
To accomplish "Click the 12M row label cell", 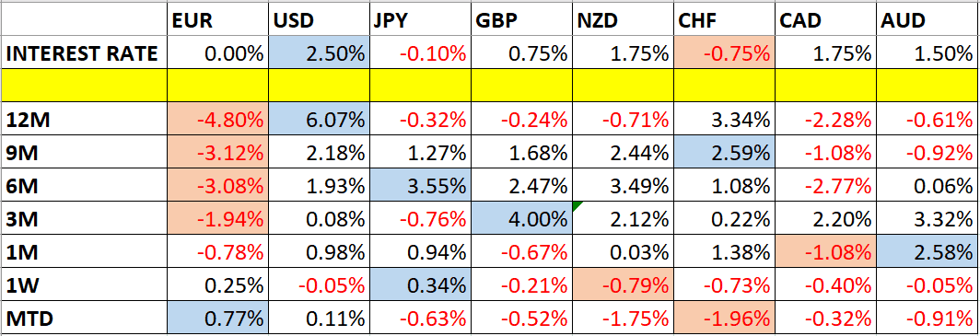I will coord(83,119).
